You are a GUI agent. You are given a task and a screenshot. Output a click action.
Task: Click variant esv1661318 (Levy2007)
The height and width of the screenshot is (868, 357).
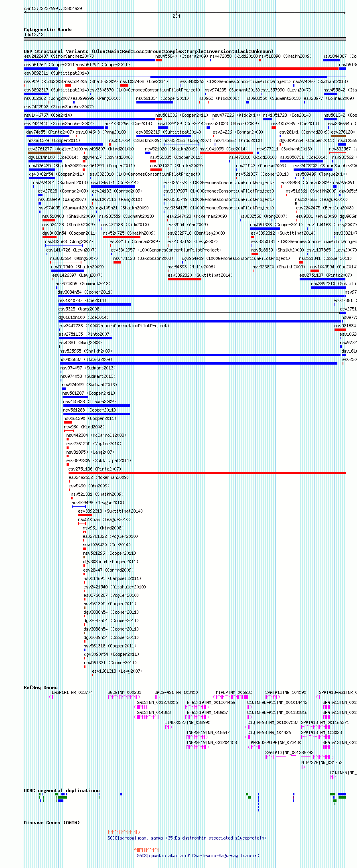pos(117,671)
